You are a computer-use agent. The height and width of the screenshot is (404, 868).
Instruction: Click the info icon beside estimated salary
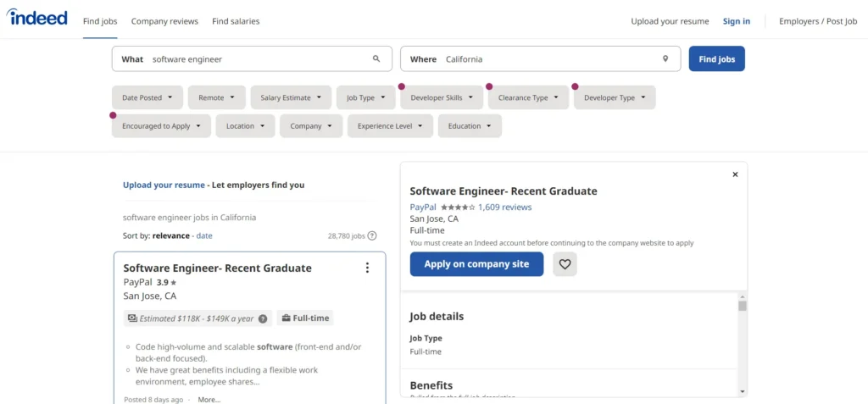tap(263, 318)
